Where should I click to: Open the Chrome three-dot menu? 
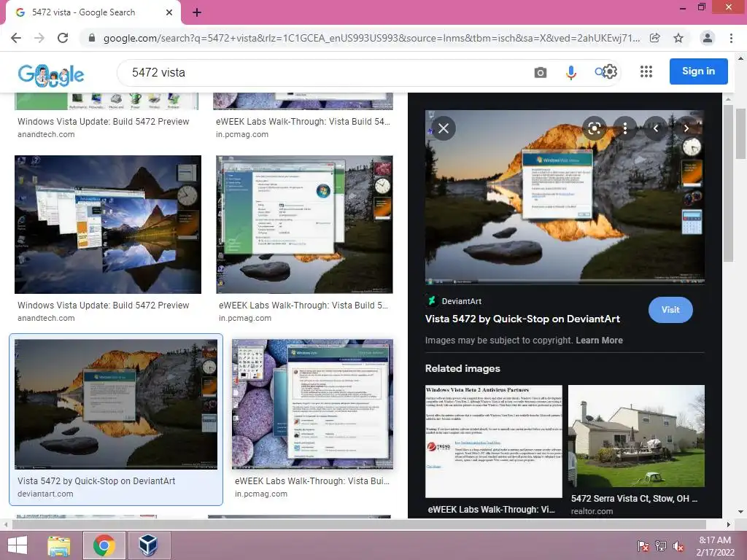[731, 38]
